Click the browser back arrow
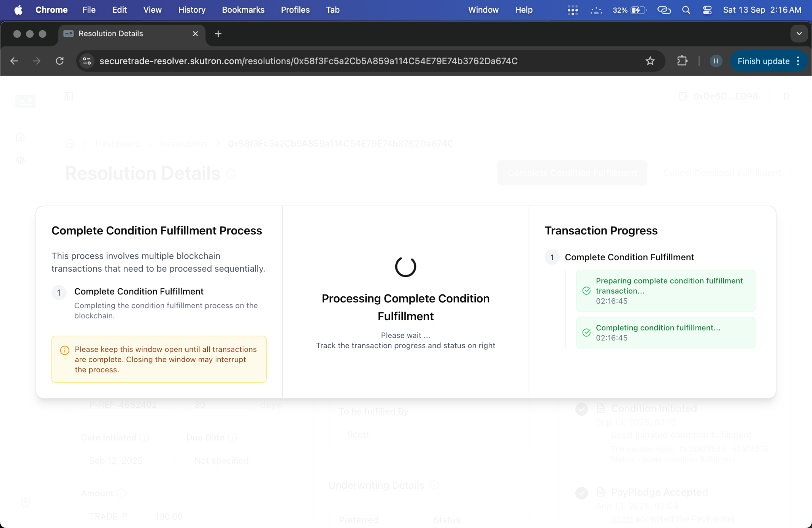The width and height of the screenshot is (812, 528). (14, 61)
